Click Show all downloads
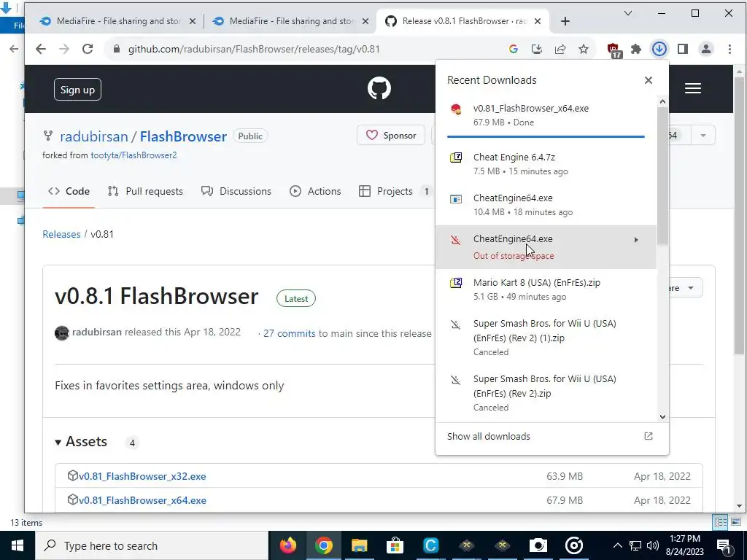Screen dimensions: 747x560 pyautogui.click(x=489, y=436)
